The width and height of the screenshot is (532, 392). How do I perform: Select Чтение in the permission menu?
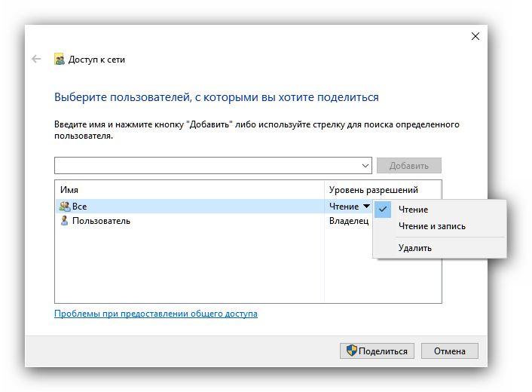tap(413, 210)
